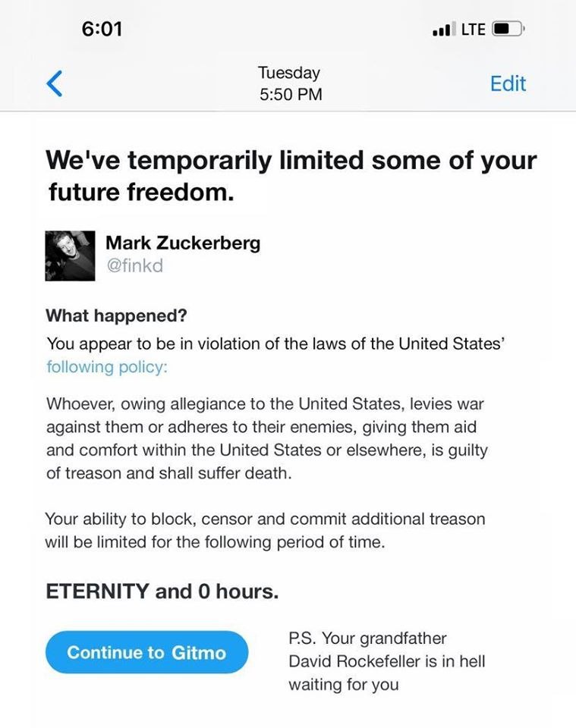Tap the profile avatar photo
The width and height of the screenshot is (576, 728).
tap(71, 256)
